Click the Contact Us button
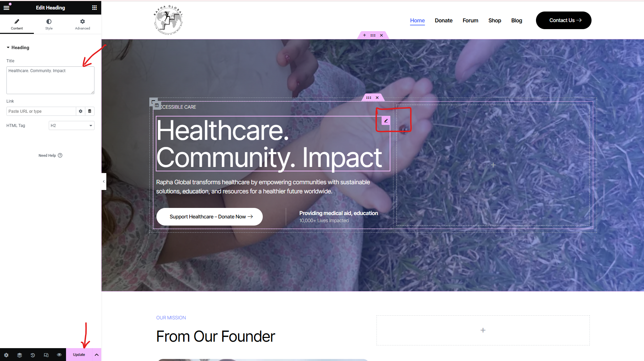 (563, 20)
